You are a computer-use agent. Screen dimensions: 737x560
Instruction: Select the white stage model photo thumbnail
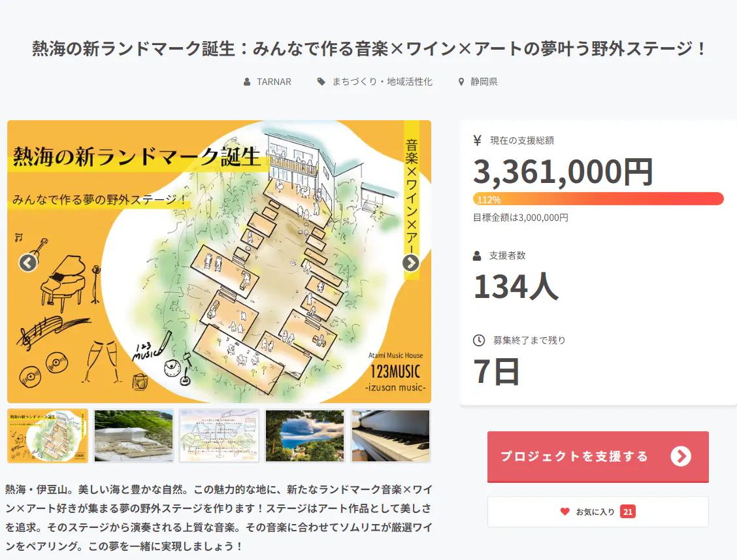(x=133, y=436)
